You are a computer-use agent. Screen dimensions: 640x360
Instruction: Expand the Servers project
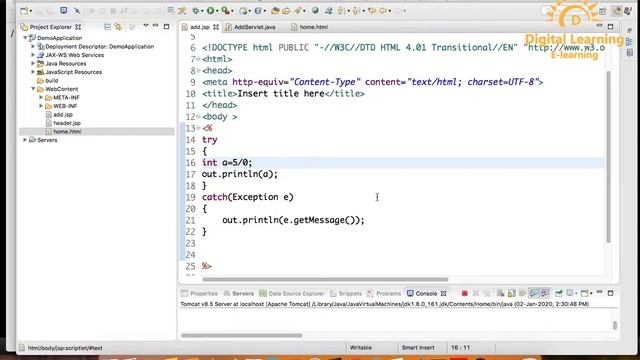25,140
